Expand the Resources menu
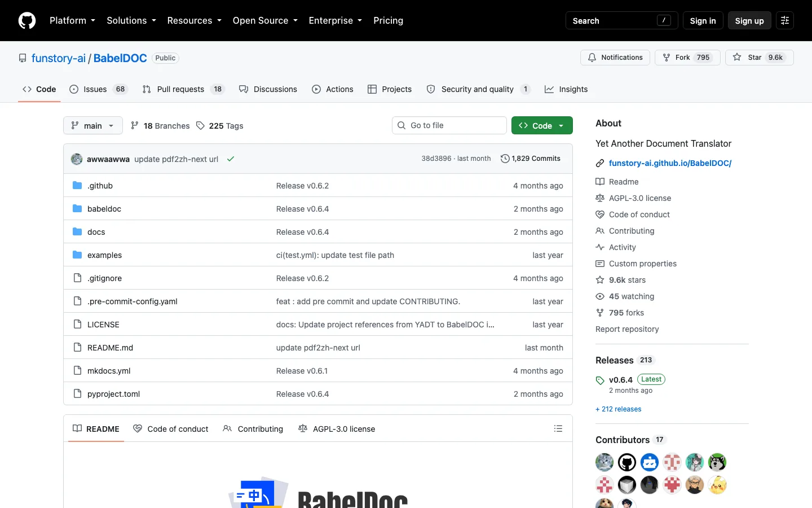This screenshot has width=812, height=508. (x=194, y=20)
